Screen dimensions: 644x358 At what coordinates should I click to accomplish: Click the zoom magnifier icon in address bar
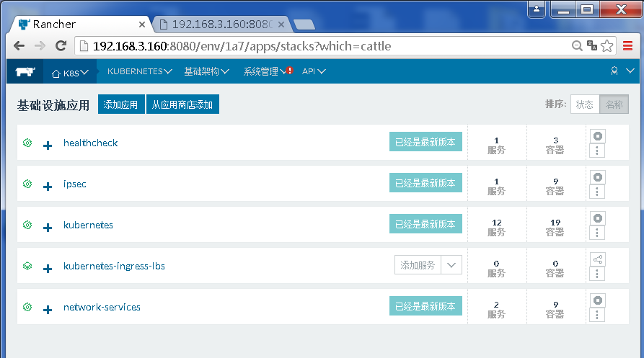(x=577, y=45)
